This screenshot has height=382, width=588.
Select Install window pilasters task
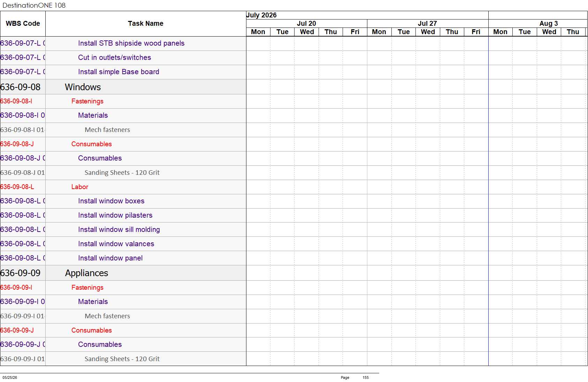click(115, 216)
